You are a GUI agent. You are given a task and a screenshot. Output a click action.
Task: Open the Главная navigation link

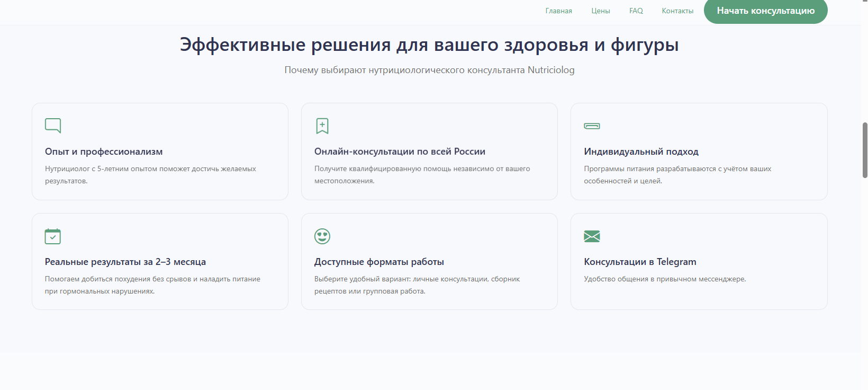point(558,11)
